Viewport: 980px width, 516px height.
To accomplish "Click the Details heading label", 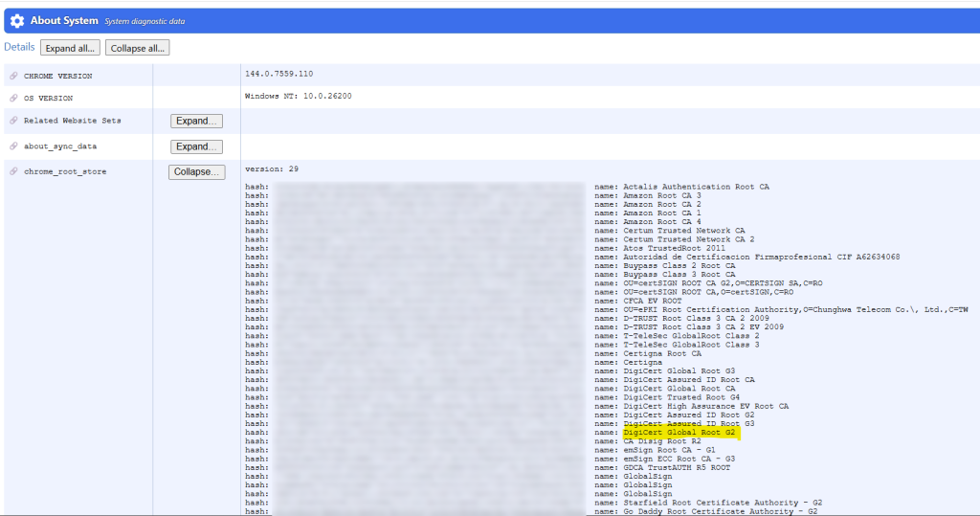I will [x=19, y=47].
